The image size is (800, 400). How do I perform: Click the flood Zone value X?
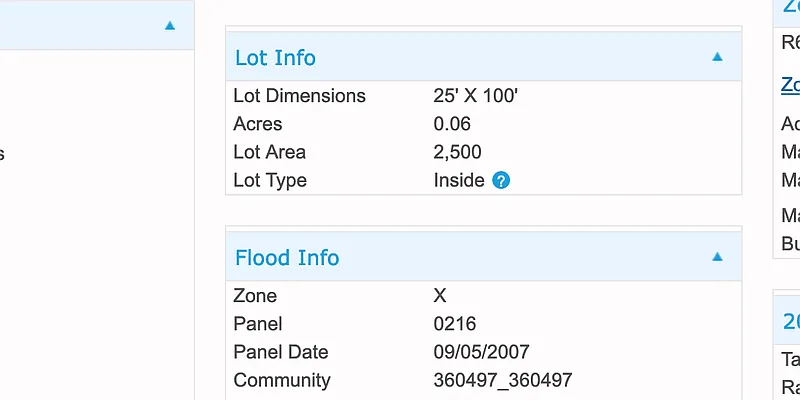[440, 296]
